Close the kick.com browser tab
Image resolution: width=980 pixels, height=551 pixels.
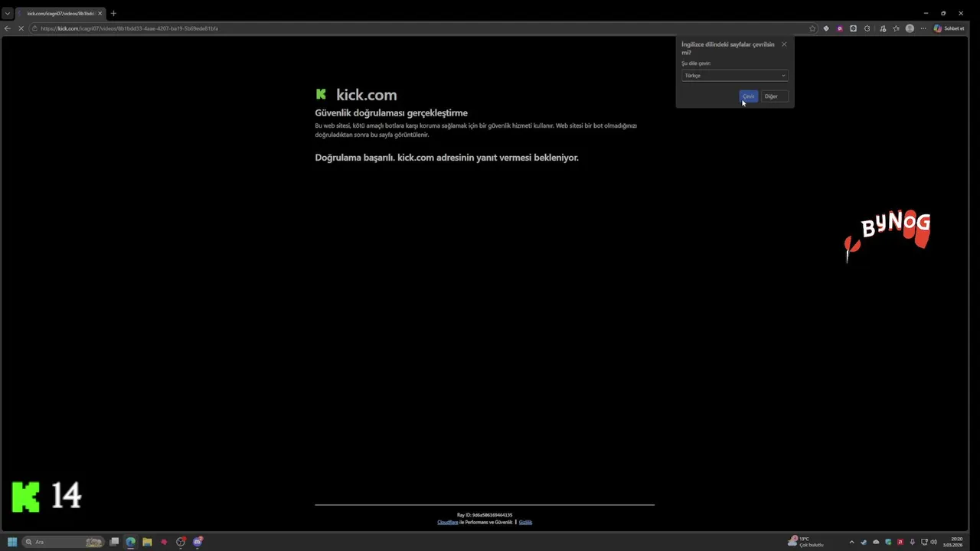tap(100, 13)
